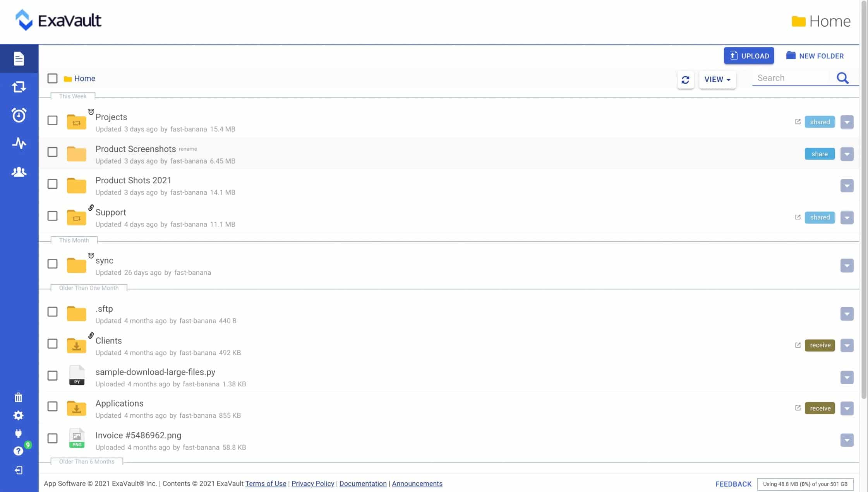Screen dimensions: 868x492
Task: Enable checkbox for Clients folder
Action: 52,344
